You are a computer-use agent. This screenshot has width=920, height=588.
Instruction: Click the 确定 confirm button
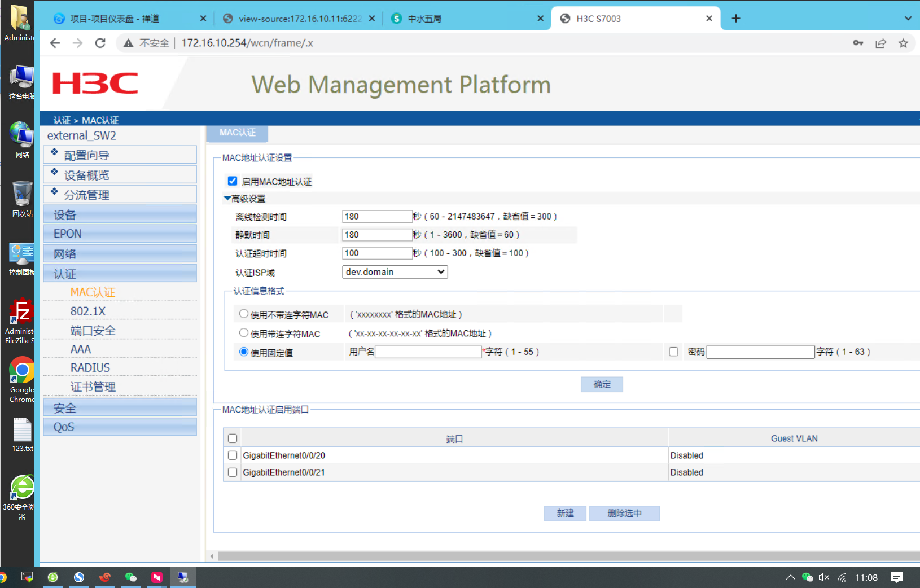coord(602,384)
